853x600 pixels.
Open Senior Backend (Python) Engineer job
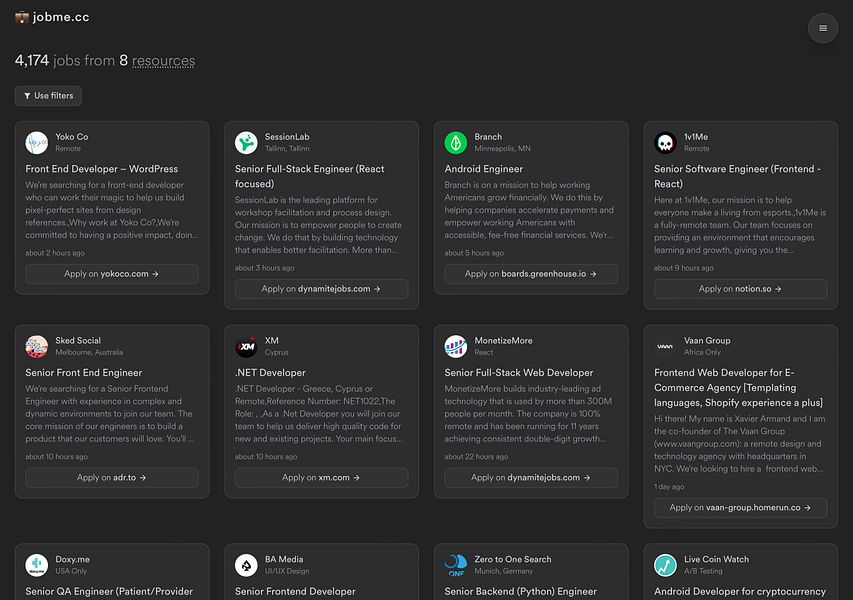tap(521, 591)
